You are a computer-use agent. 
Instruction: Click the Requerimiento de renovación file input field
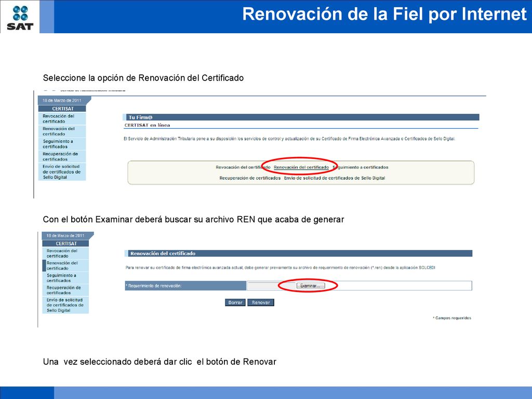coord(271,286)
